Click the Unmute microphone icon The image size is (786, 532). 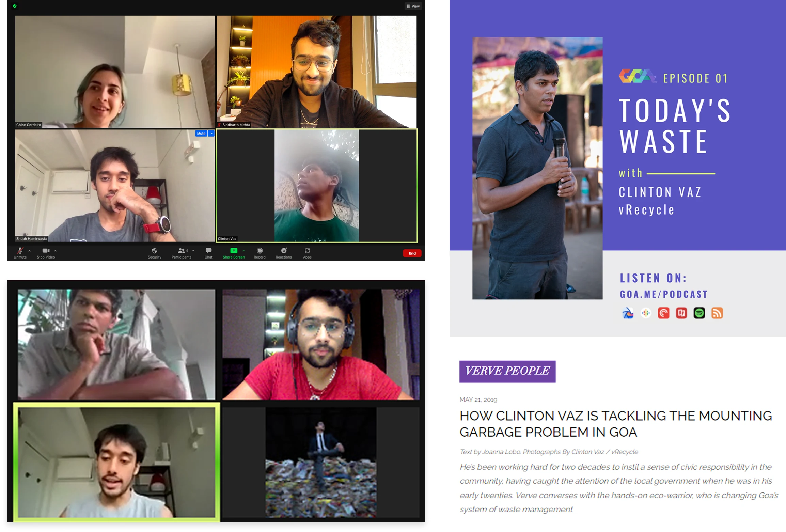click(20, 251)
